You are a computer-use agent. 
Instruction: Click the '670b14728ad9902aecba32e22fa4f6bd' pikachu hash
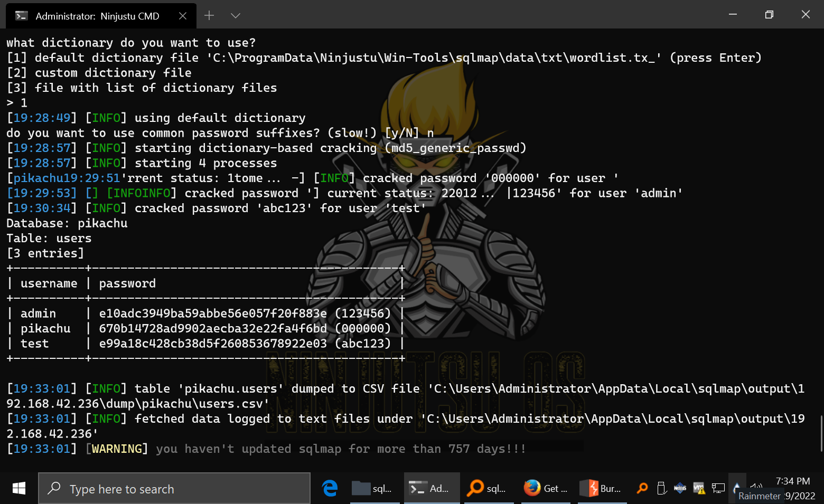(x=213, y=328)
